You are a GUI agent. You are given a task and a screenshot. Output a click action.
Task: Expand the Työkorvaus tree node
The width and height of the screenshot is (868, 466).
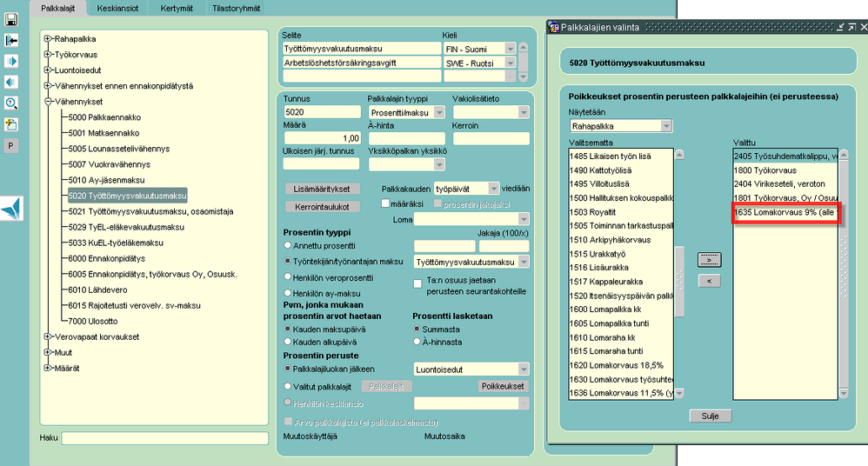(48, 54)
